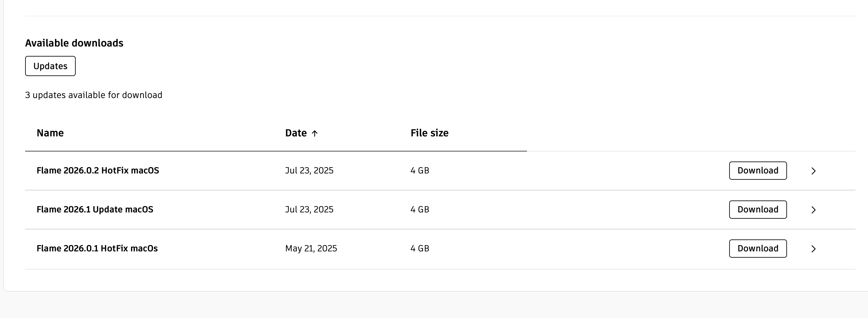Click 4 GB size of the 2026.1 Update

pyautogui.click(x=420, y=209)
